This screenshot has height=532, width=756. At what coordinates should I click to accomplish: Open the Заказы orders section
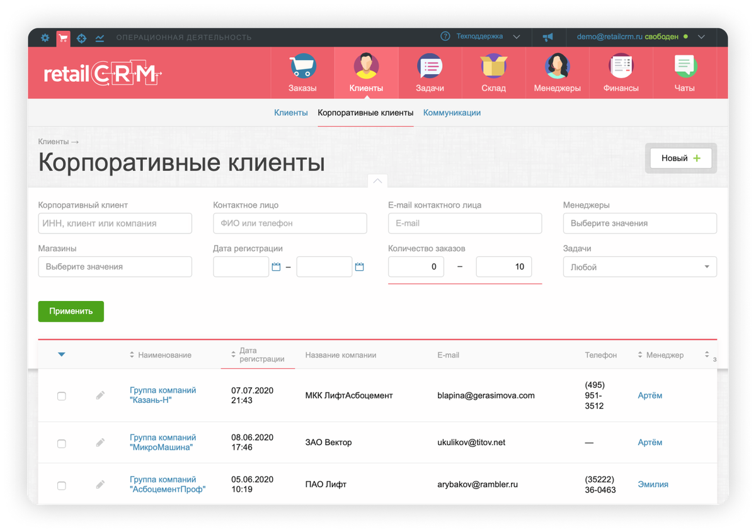pos(302,73)
